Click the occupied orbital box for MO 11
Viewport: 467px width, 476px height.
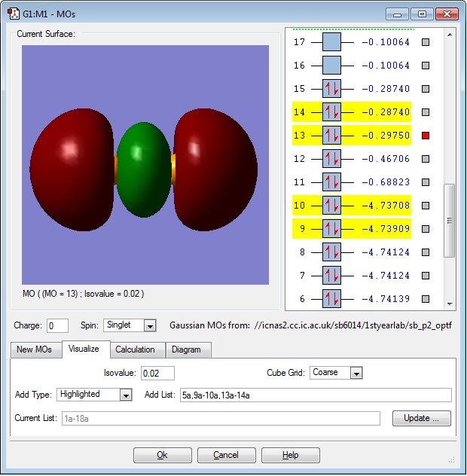click(331, 182)
